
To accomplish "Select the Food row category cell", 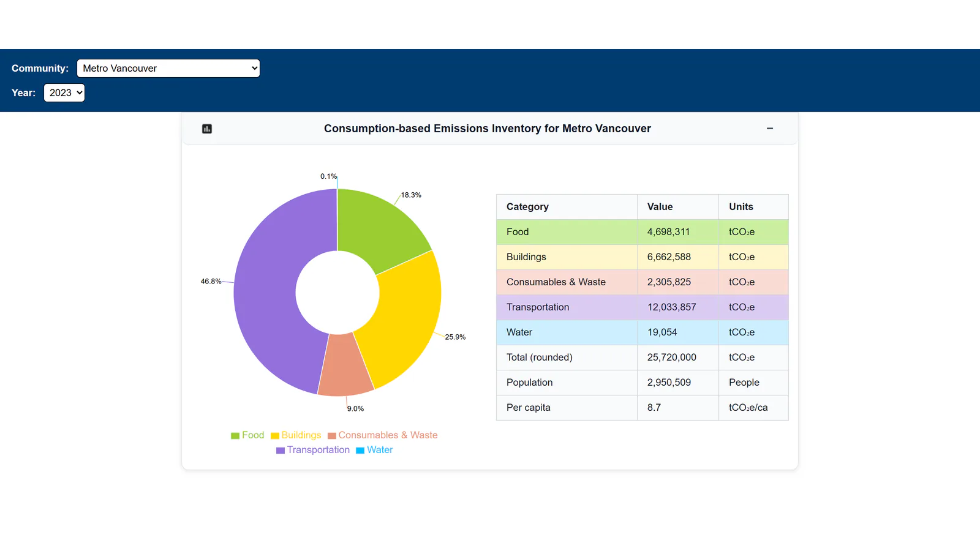I will [x=567, y=232].
